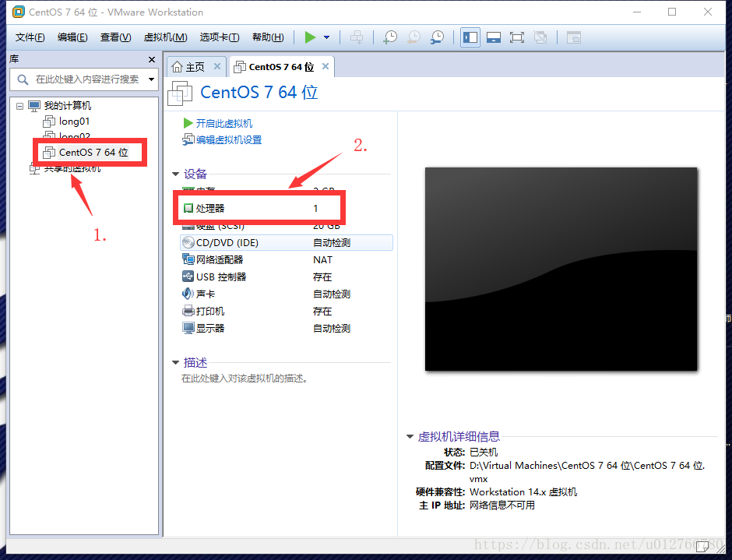
Task: Toggle the thumbnail bar view icon
Action: (x=494, y=37)
